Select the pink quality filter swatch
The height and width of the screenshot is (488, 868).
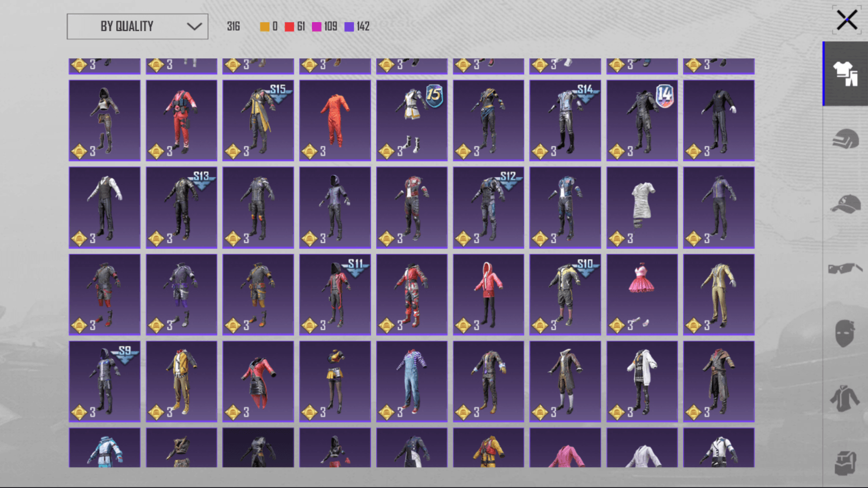pyautogui.click(x=316, y=27)
